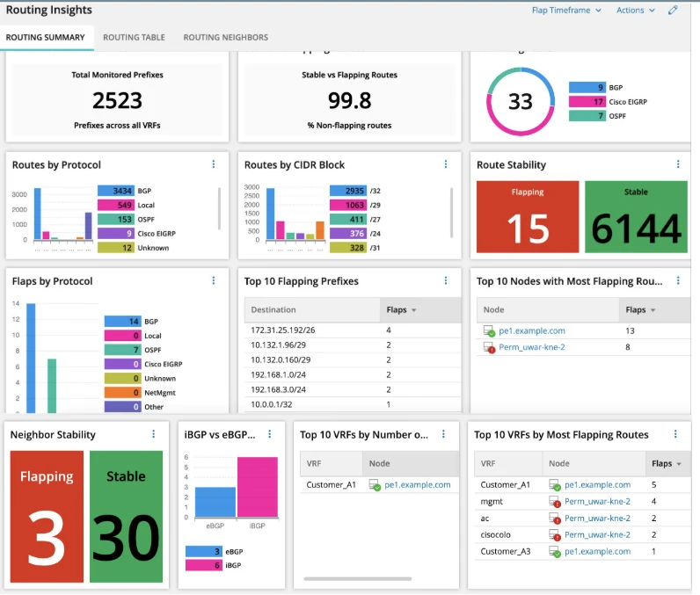Click pe1.example.com link in the Customer_A1 row of Top 10 VRFs by Most Flapping Routes
700x595 pixels.
point(597,485)
